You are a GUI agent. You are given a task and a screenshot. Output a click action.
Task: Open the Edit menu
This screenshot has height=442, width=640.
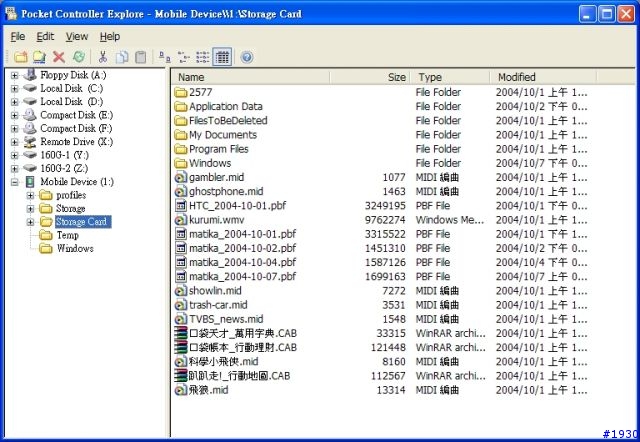(45, 36)
